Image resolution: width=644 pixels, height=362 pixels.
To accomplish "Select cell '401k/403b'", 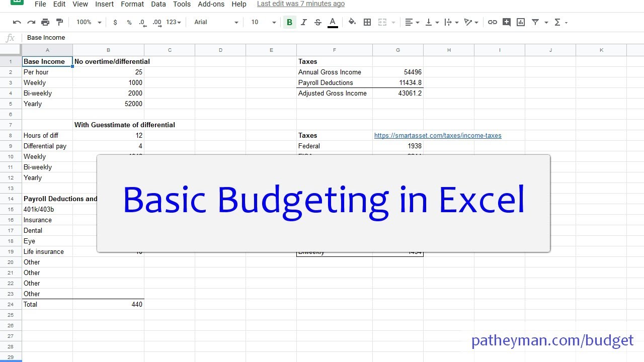I will click(x=47, y=209).
